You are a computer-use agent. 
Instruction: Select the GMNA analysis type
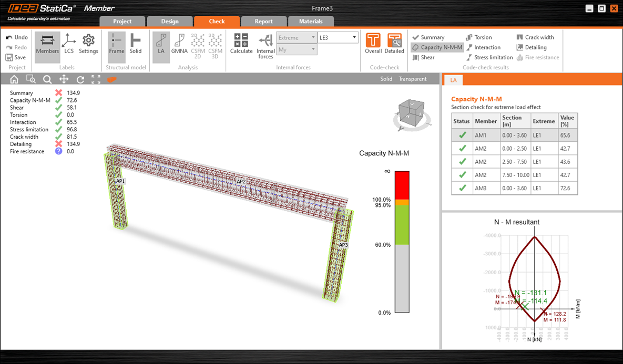click(180, 44)
